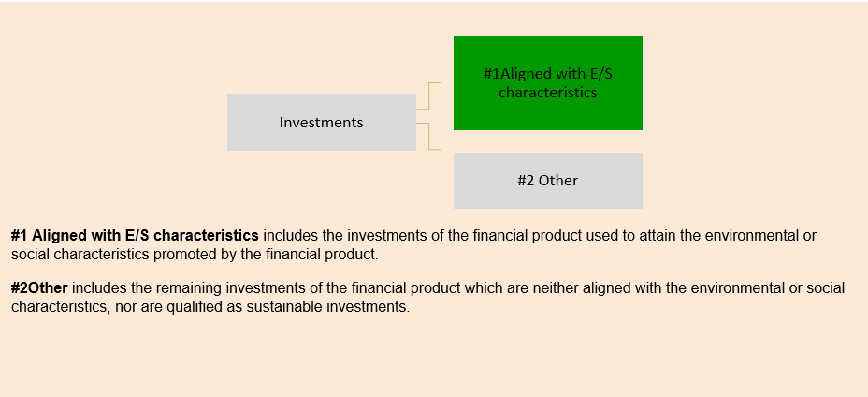Viewport: 868px width, 397px height.
Task: Click the word 'characteristics' inside green box
Action: tap(547, 92)
